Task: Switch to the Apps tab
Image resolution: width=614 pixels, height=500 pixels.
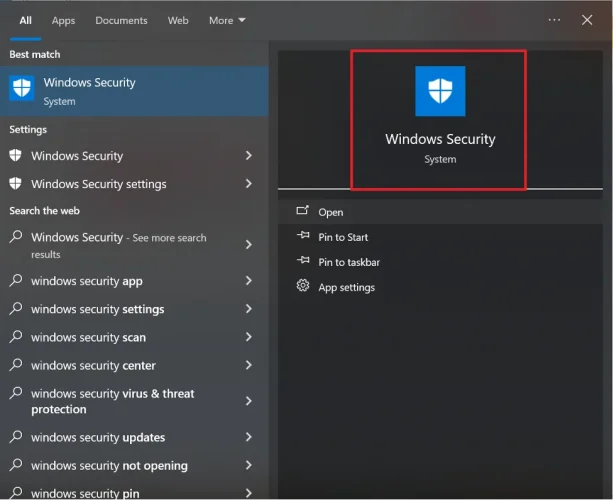Action: click(x=63, y=20)
